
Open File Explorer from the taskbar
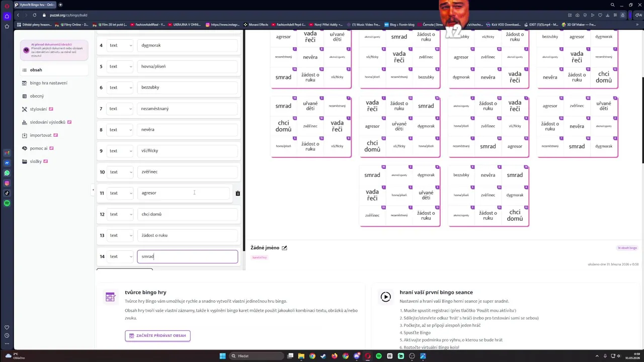pos(301,356)
